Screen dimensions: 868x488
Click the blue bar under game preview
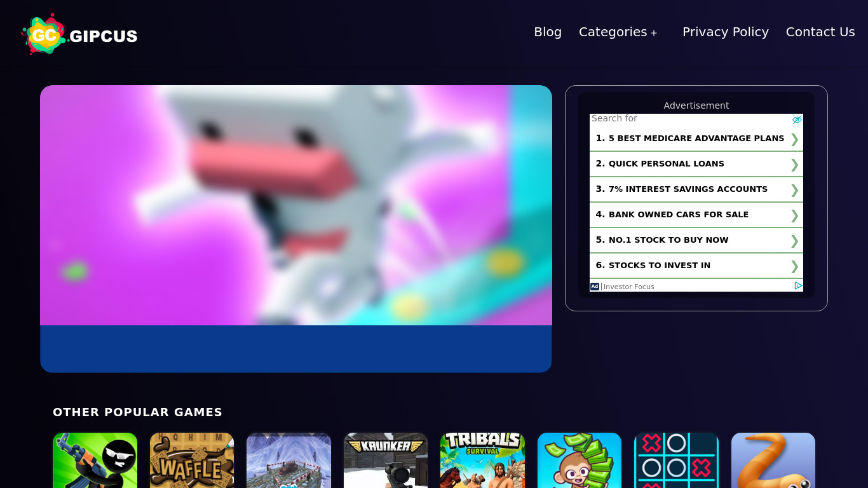pos(296,349)
